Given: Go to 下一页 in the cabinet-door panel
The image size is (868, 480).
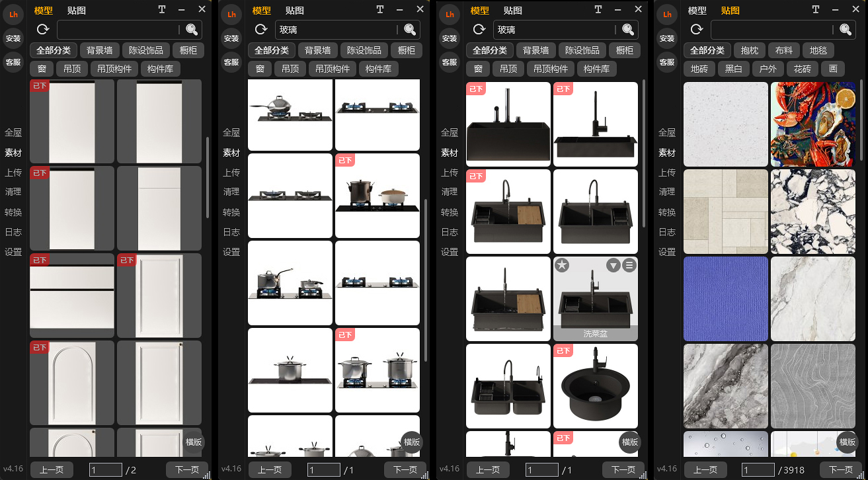Looking at the screenshot, I should click(x=186, y=470).
